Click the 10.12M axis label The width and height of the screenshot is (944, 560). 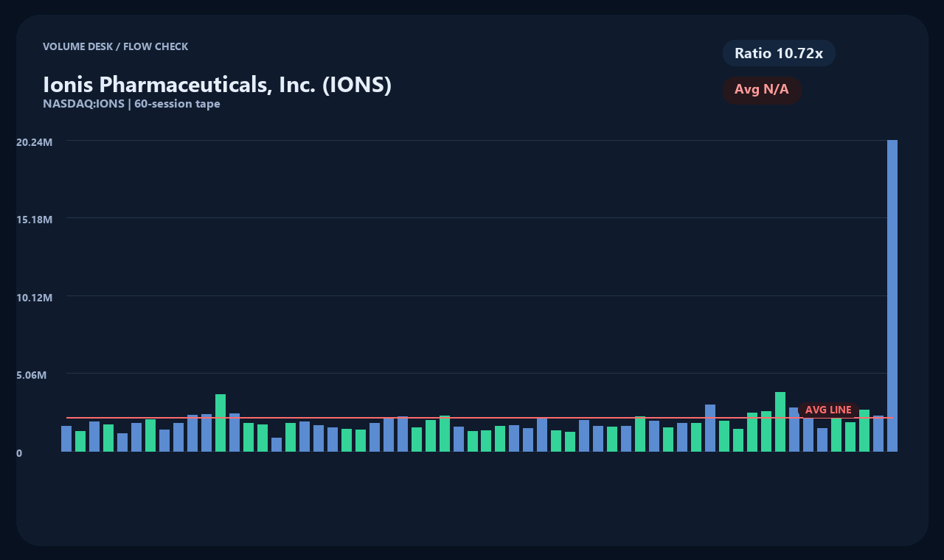pos(34,298)
